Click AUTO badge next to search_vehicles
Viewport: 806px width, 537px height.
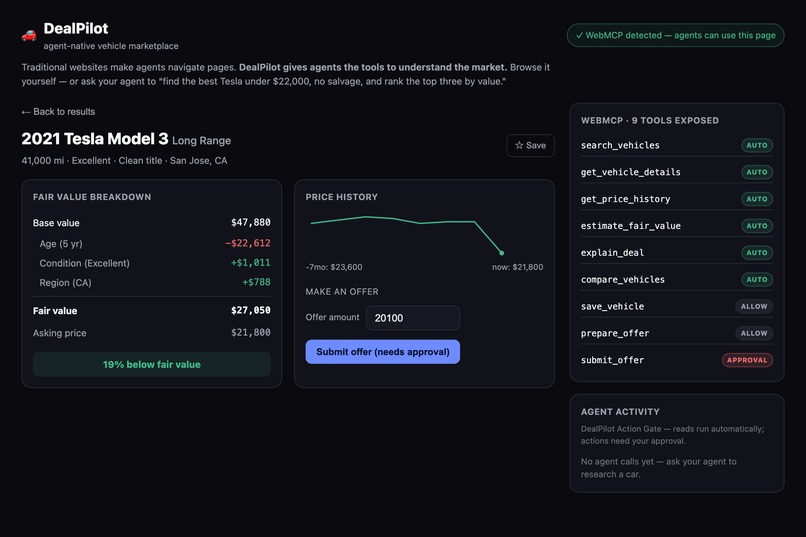(x=757, y=145)
